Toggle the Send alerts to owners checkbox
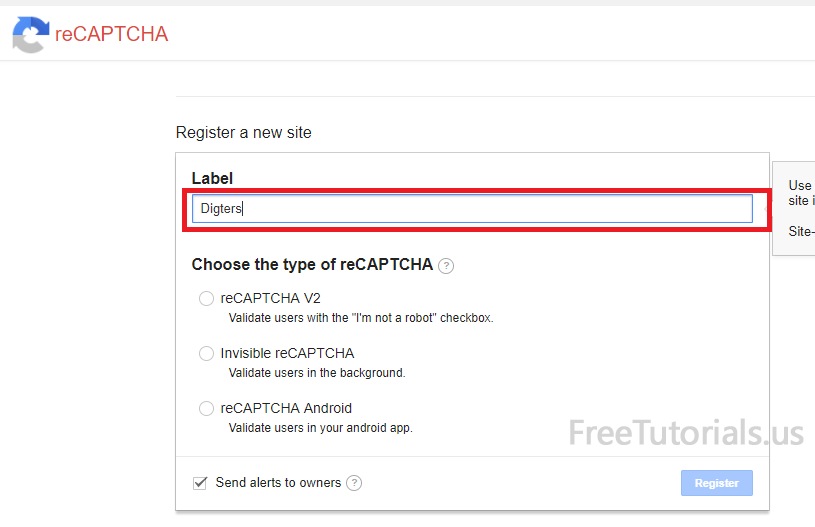815x527 pixels. tap(200, 483)
